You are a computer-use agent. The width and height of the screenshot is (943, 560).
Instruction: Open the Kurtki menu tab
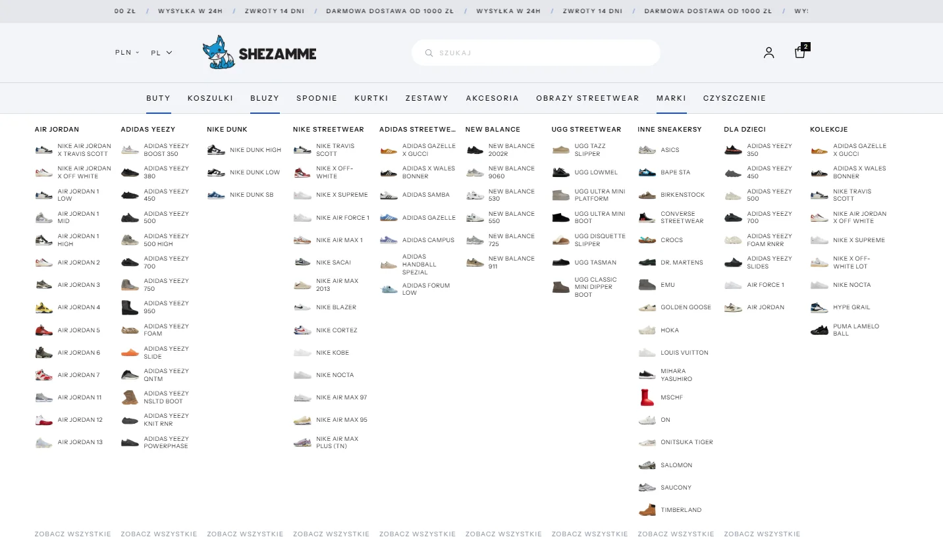(x=371, y=98)
